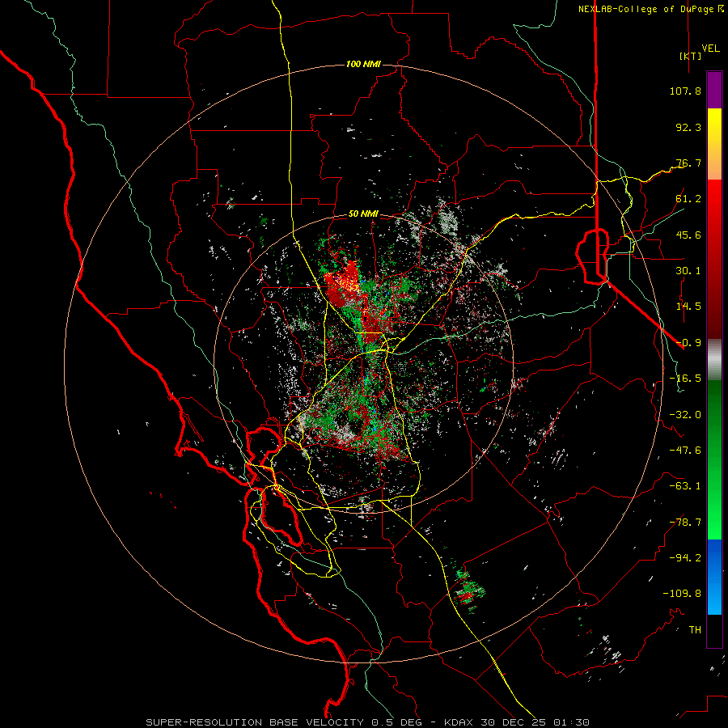
Task: Click the TH legend label
Action: pos(695,630)
